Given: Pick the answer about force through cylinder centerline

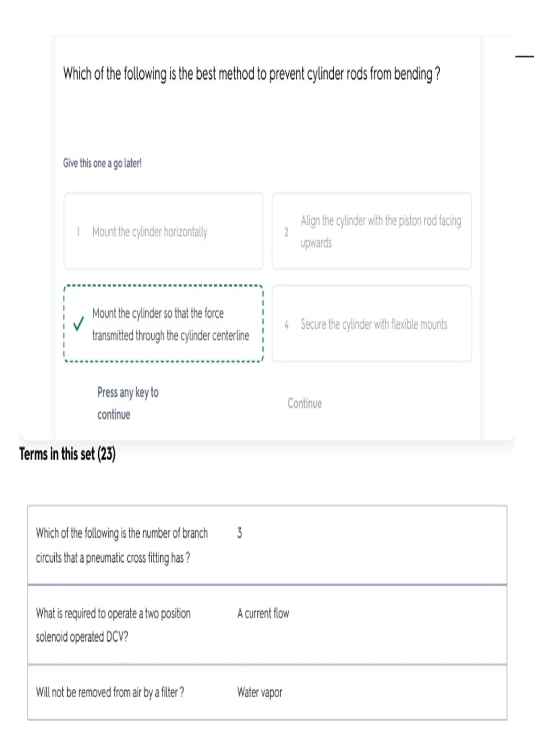Looking at the screenshot, I should pos(163,324).
